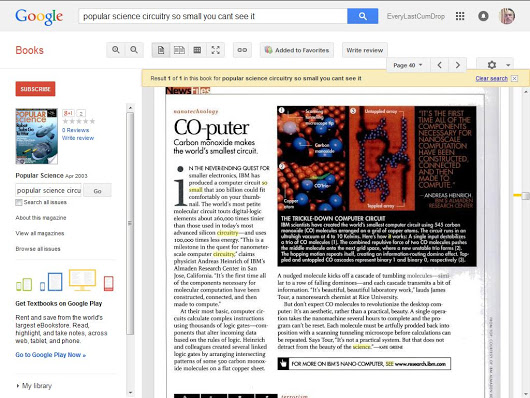Enter full screen mode

[216, 50]
